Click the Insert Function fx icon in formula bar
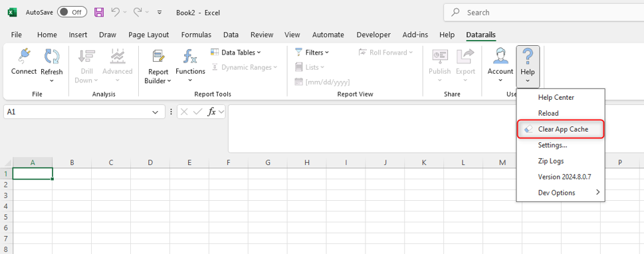644x254 pixels. point(212,112)
